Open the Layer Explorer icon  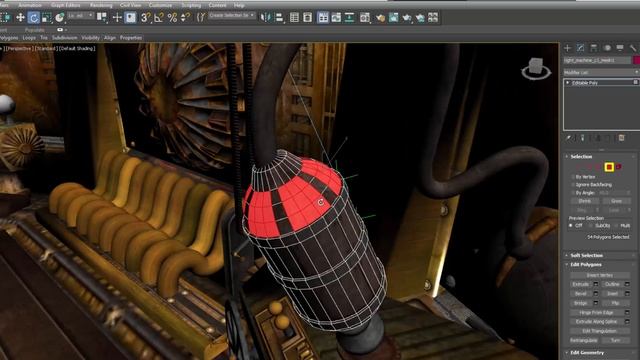pyautogui.click(x=307, y=18)
